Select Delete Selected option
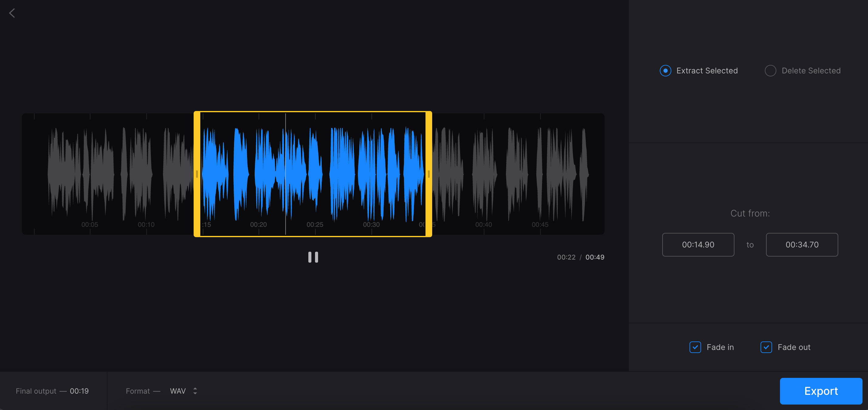Screen dimensions: 868x410 (770, 71)
